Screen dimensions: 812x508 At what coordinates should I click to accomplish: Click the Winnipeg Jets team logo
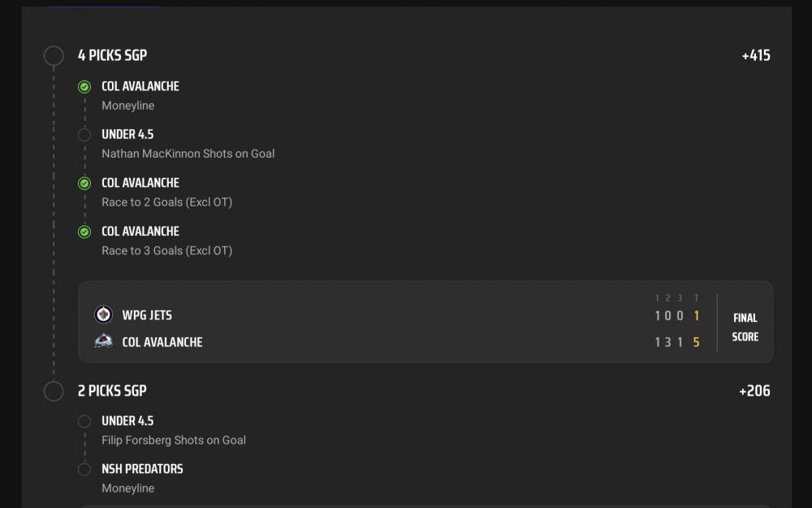(103, 315)
